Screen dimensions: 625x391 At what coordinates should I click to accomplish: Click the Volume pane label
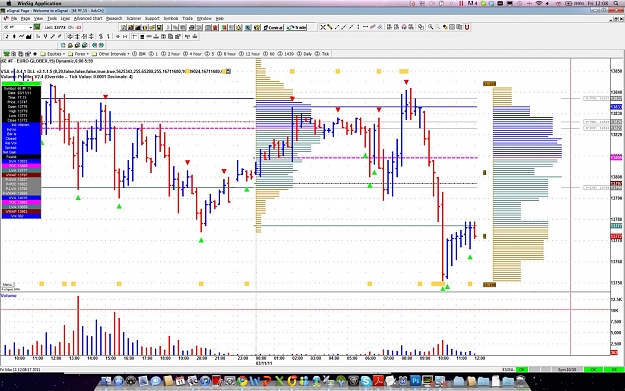tap(8, 296)
